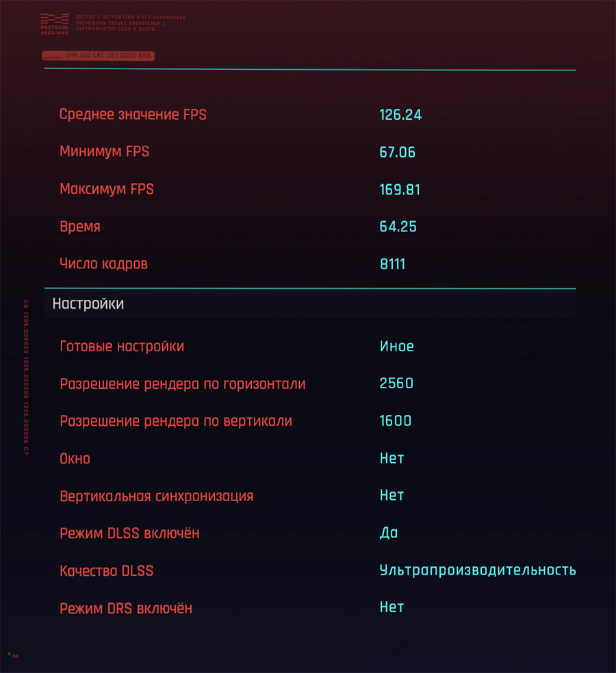Click the average FPS value 126.24
The height and width of the screenshot is (673, 616).
[400, 115]
